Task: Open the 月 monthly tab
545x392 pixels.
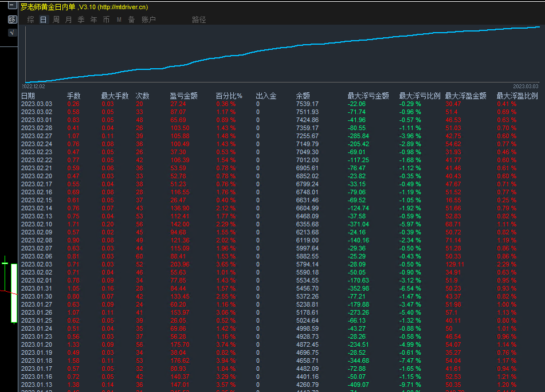Action: click(68, 20)
